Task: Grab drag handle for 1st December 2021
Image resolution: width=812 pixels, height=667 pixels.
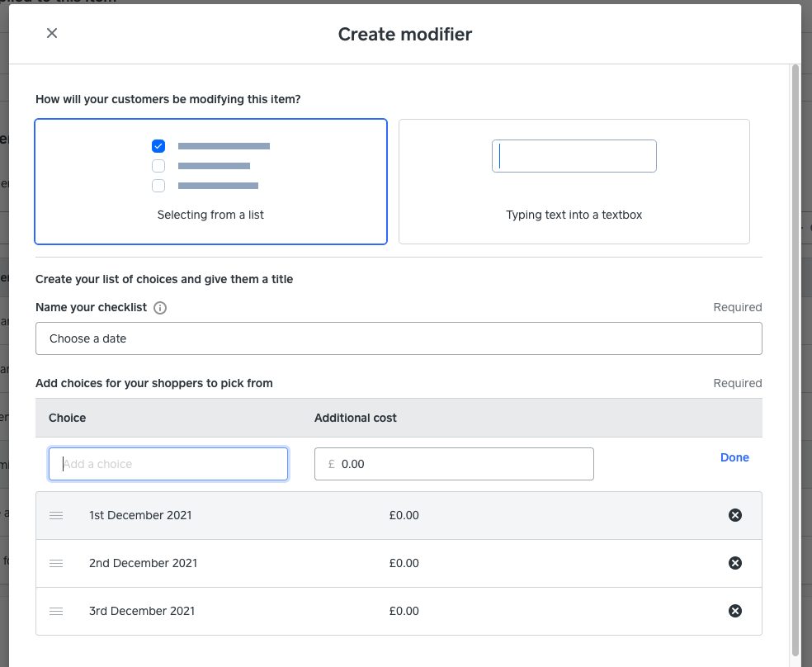Action: tap(56, 515)
